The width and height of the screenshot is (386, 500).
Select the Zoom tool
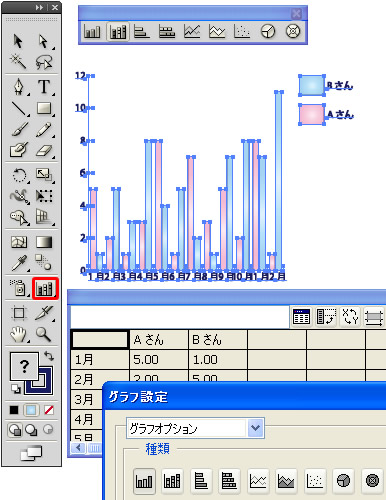[x=44, y=334]
